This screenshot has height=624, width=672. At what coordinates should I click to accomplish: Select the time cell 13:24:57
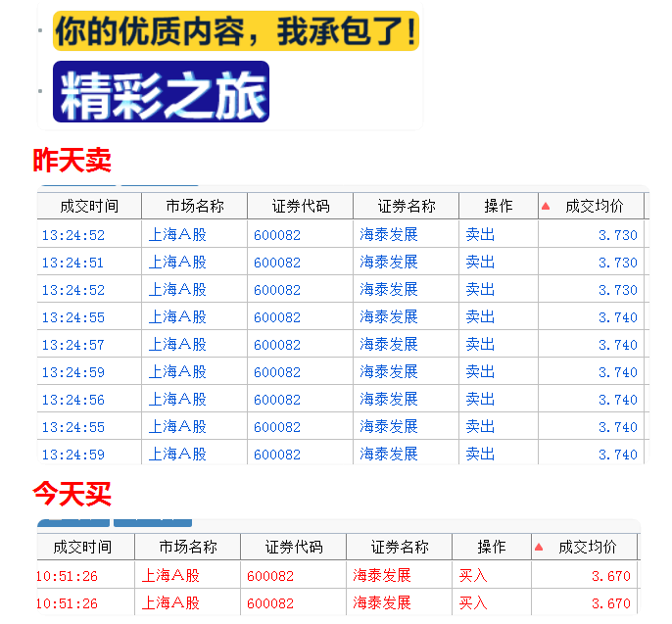click(72, 345)
